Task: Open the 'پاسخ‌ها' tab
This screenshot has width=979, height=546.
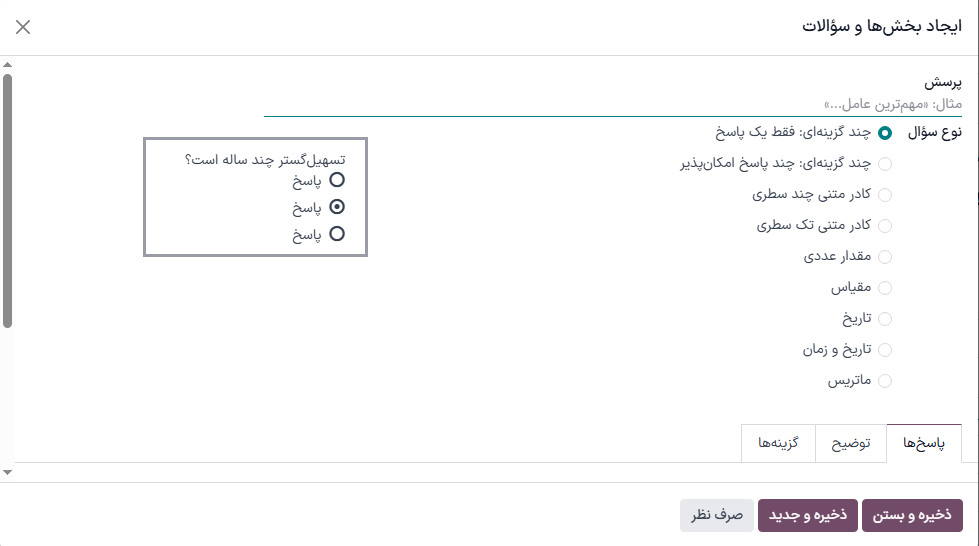Action: [x=924, y=443]
